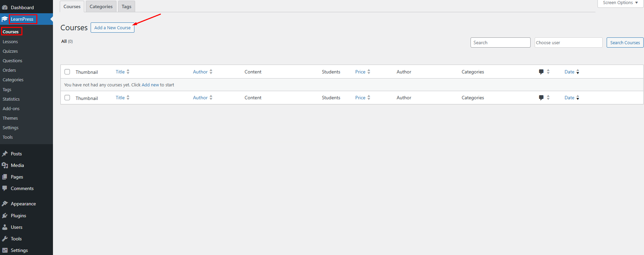The height and width of the screenshot is (255, 644).
Task: Focus the Search text field
Action: coord(500,42)
